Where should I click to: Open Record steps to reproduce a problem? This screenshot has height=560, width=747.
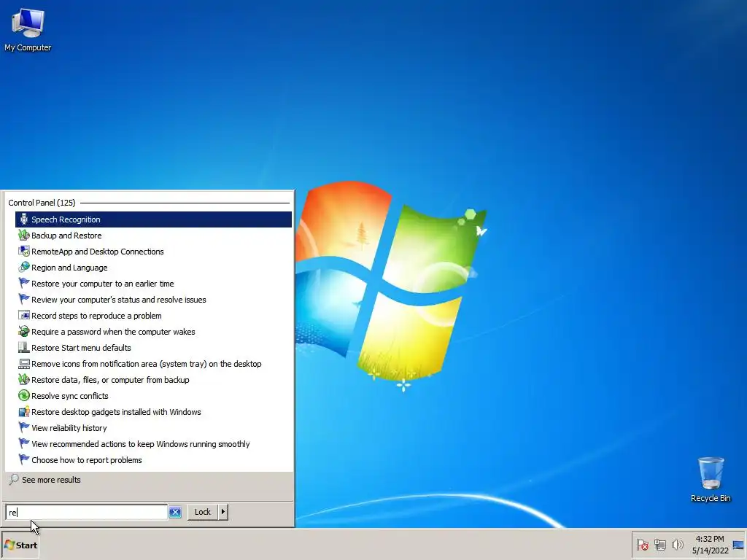pos(153,316)
